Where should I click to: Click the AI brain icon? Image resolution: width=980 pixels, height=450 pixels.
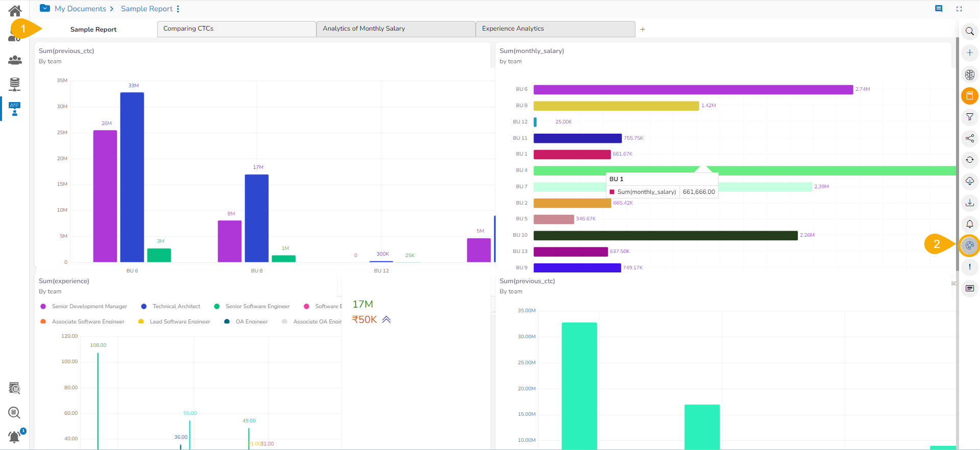(969, 75)
